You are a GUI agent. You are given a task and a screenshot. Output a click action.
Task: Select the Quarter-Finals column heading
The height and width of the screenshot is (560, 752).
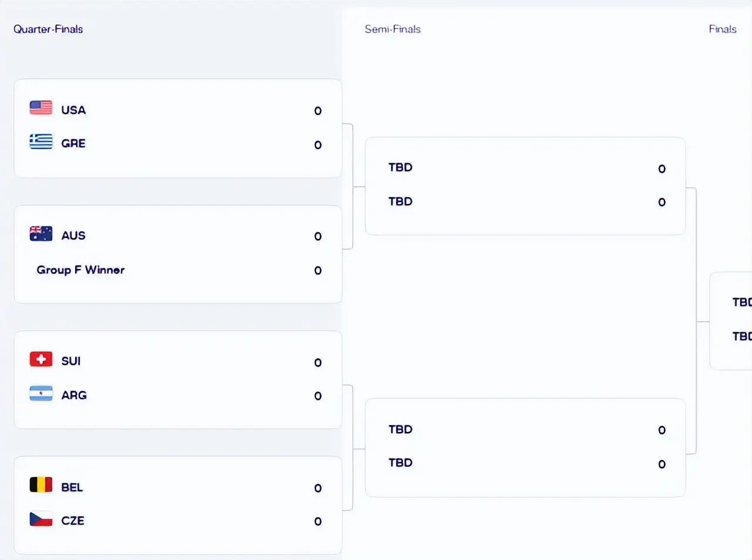tap(48, 29)
